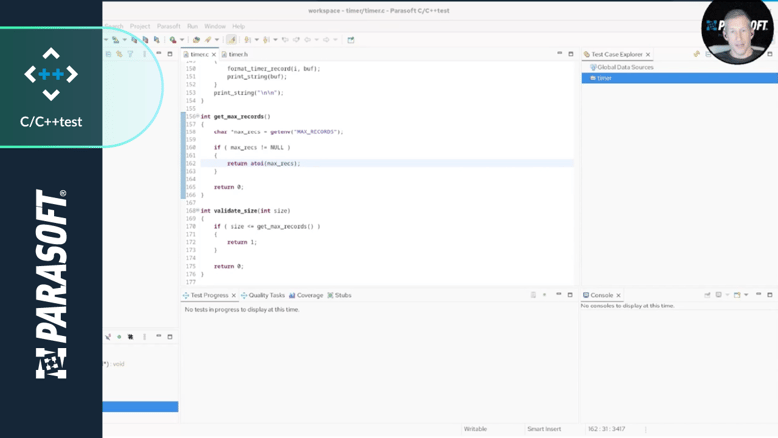Viewport: 778px width, 438px height.
Task: Click the debug launch toolbar icon
Action: [x=173, y=40]
